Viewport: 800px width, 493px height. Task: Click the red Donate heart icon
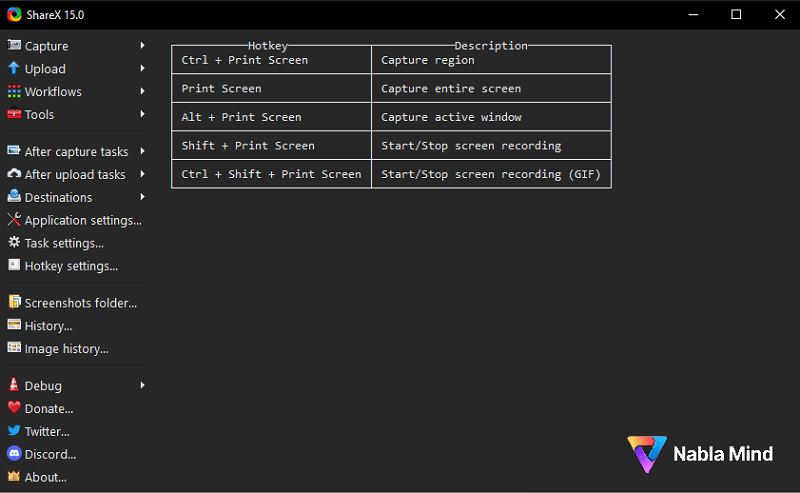tap(14, 408)
